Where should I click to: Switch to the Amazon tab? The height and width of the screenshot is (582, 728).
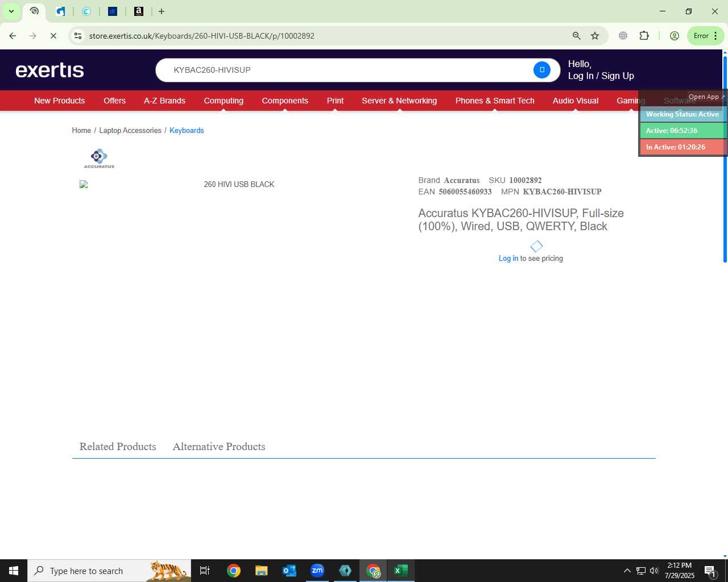(139, 11)
